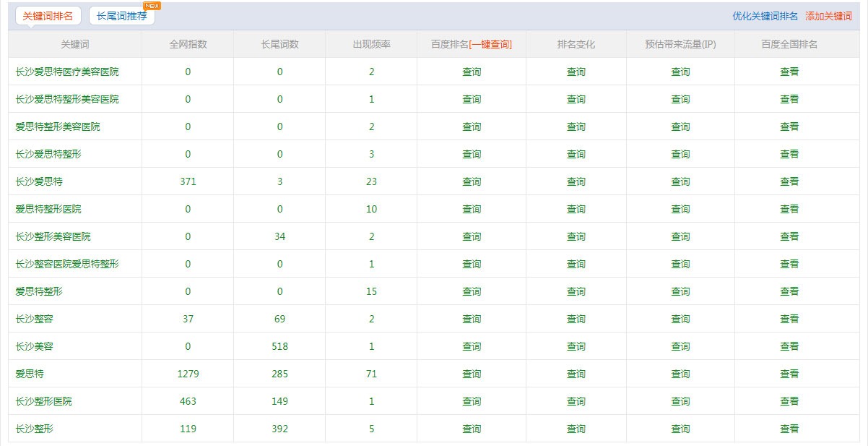Query 排名变化 for 长沙整形医院 row
Screen dimensions: 868x446
(x=576, y=401)
